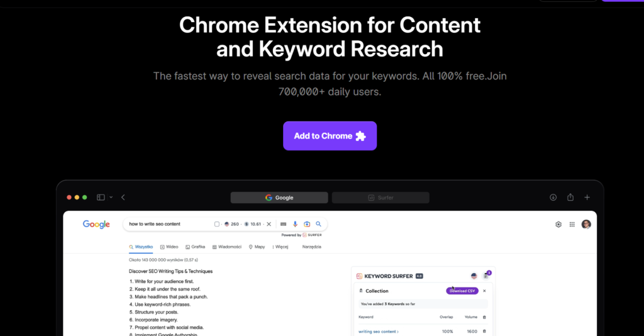Click the dollar CPC 10.61 indicator
Viewport: 644px width, 336px height.
tap(253, 224)
